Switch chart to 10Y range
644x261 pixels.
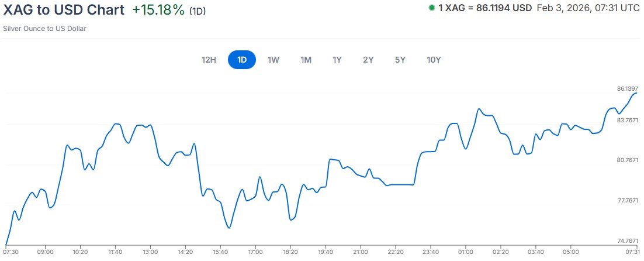pos(434,60)
